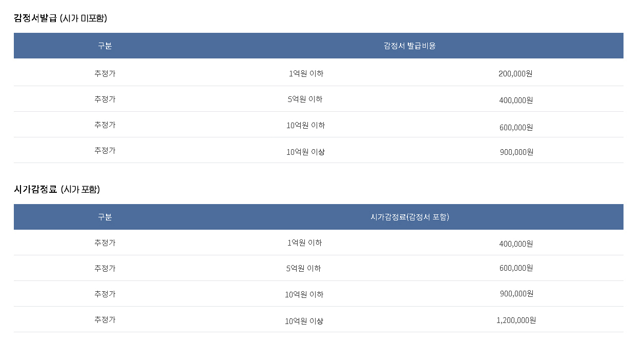Click 400,000원 in the 감정서발급 table

516,100
